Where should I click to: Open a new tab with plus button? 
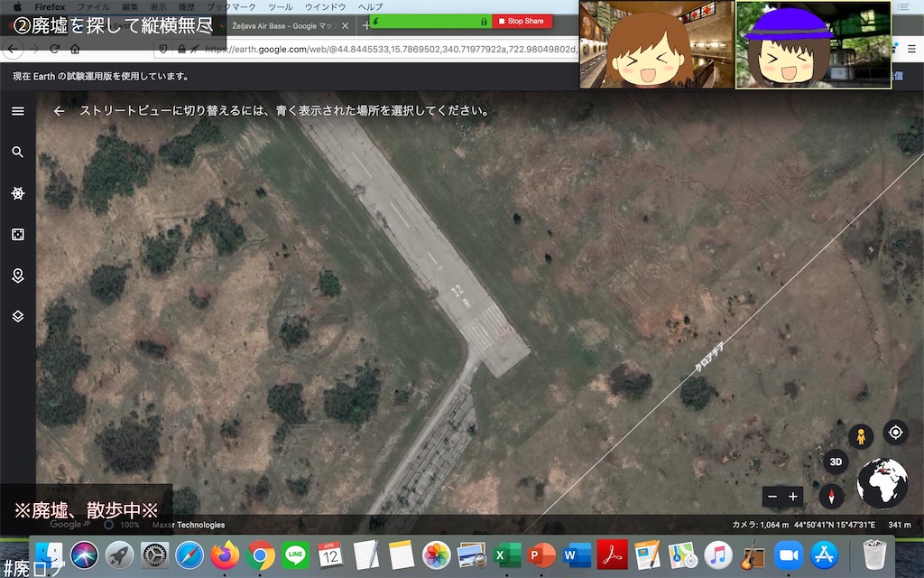click(365, 26)
